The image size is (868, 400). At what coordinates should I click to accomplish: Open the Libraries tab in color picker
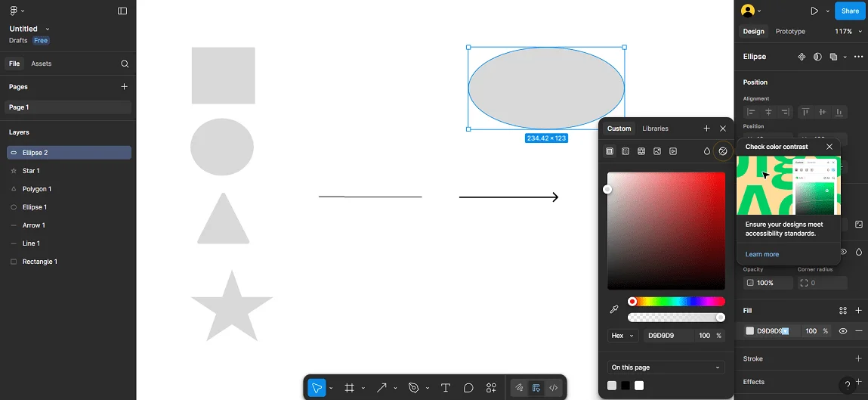(x=656, y=129)
